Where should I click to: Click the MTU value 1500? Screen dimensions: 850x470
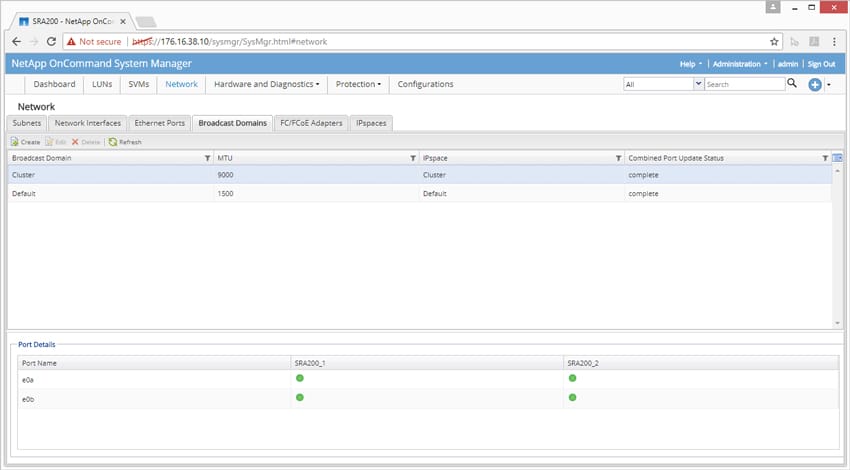(x=226, y=194)
